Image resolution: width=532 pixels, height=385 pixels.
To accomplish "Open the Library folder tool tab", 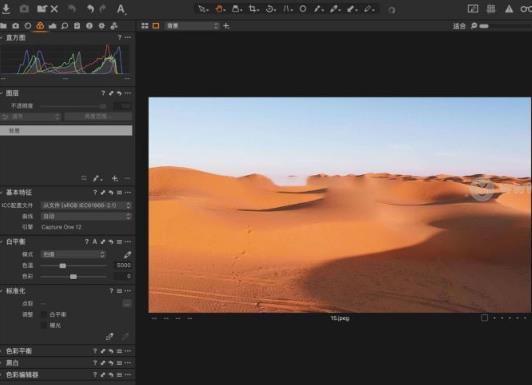I will [3, 26].
